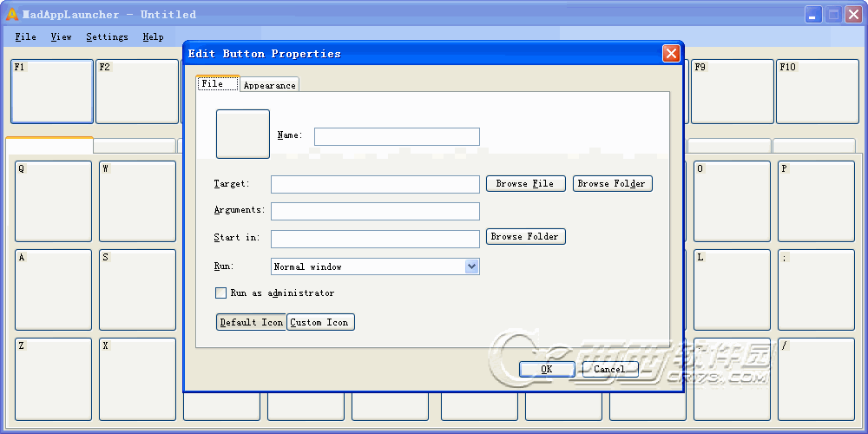This screenshot has height=434, width=868.
Task: Switch to the Appearance tab
Action: pos(270,85)
